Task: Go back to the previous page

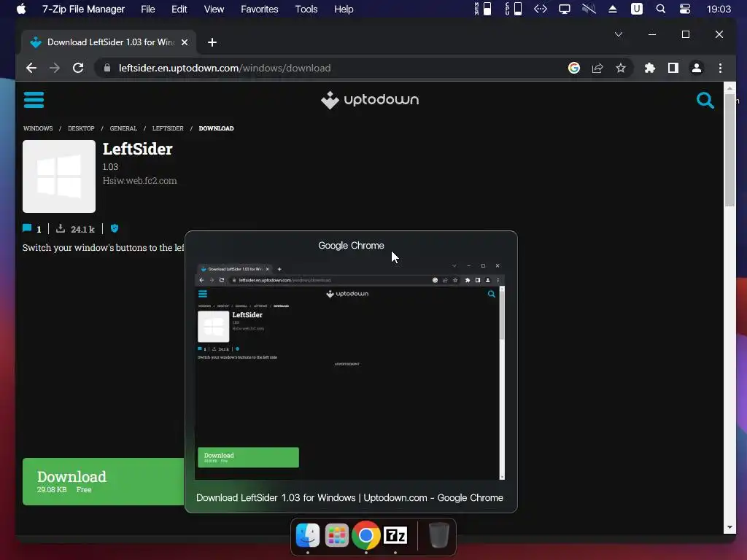Action: [x=31, y=68]
